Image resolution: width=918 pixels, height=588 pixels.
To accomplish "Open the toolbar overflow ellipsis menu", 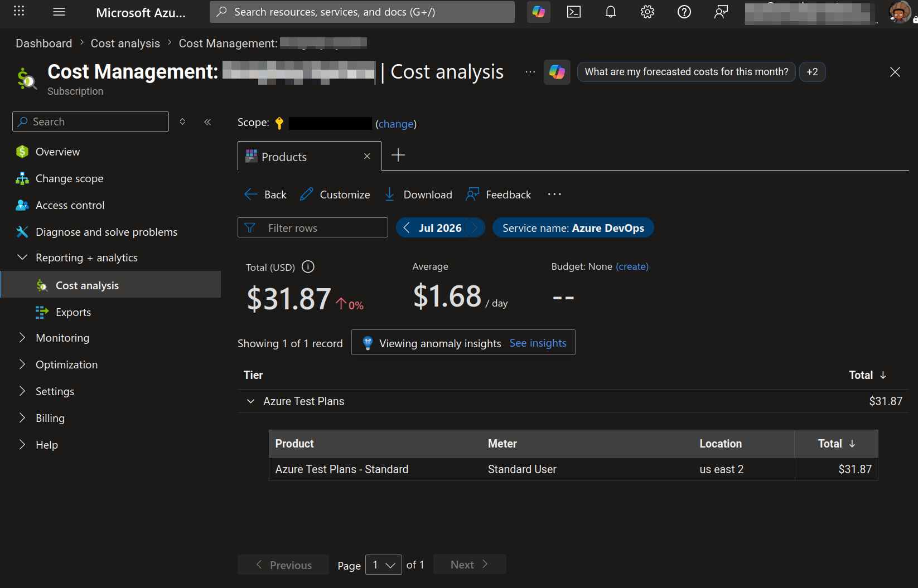I will (554, 194).
